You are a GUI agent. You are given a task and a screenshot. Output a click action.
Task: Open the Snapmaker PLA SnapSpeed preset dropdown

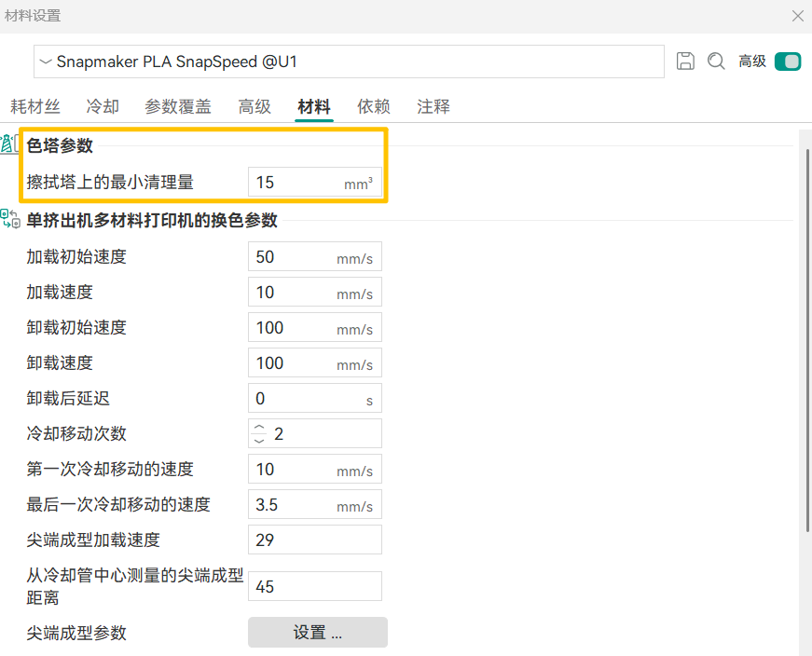[350, 61]
